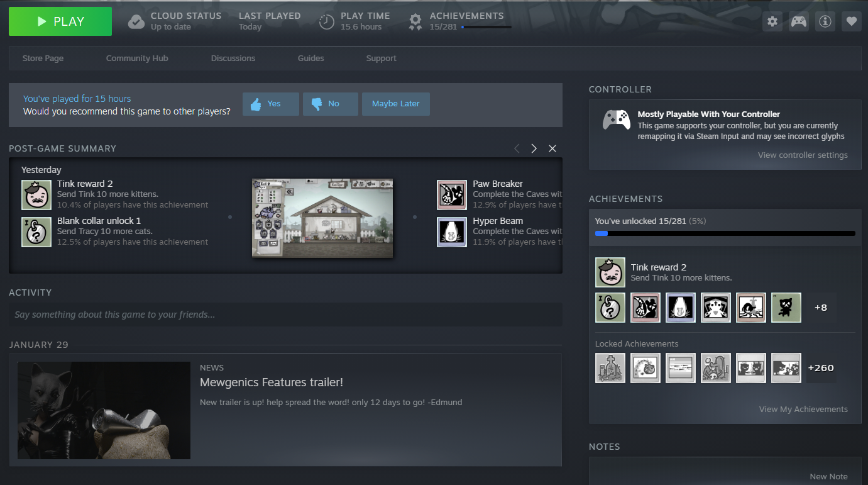Dismiss the Post-Game Summary with the X

[x=552, y=148]
